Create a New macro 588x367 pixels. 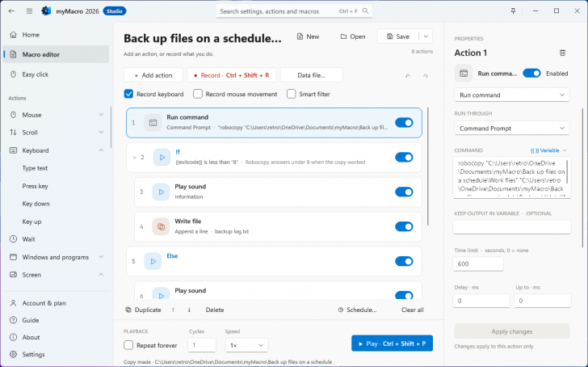(x=308, y=36)
